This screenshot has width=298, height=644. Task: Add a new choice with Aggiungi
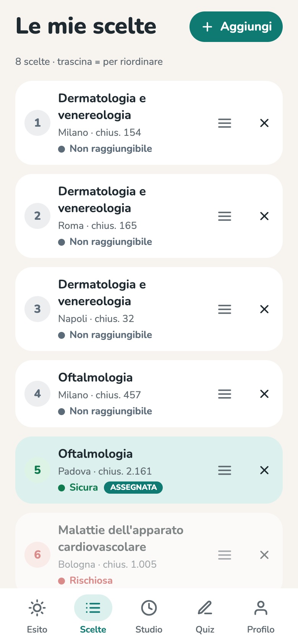pyautogui.click(x=236, y=27)
